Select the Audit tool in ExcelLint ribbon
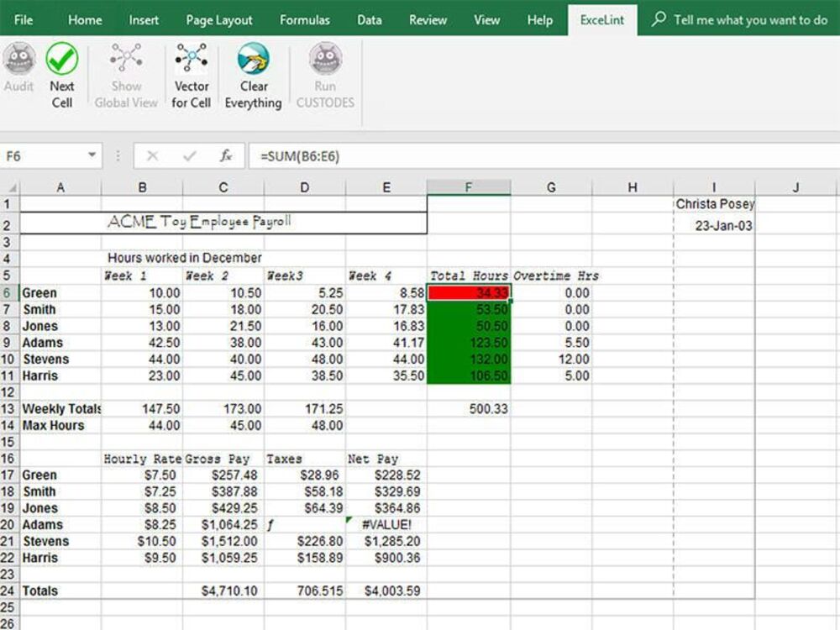The width and height of the screenshot is (840, 630). 18,76
